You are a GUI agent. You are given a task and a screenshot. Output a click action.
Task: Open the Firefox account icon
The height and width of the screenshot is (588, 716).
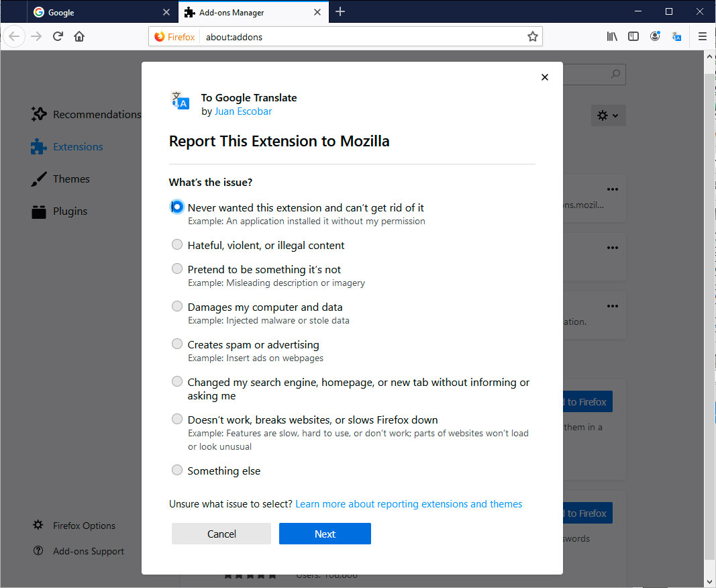tap(654, 36)
